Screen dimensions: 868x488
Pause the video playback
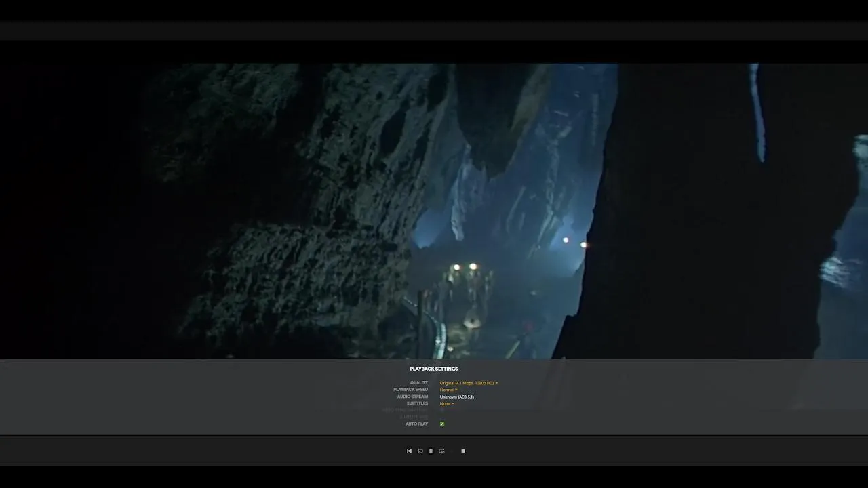coord(431,451)
